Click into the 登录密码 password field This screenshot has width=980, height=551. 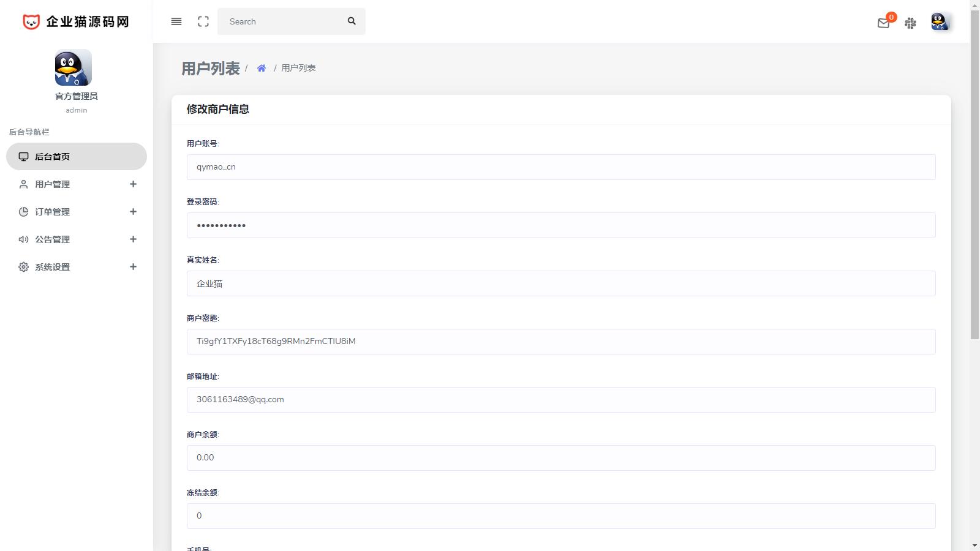560,225
